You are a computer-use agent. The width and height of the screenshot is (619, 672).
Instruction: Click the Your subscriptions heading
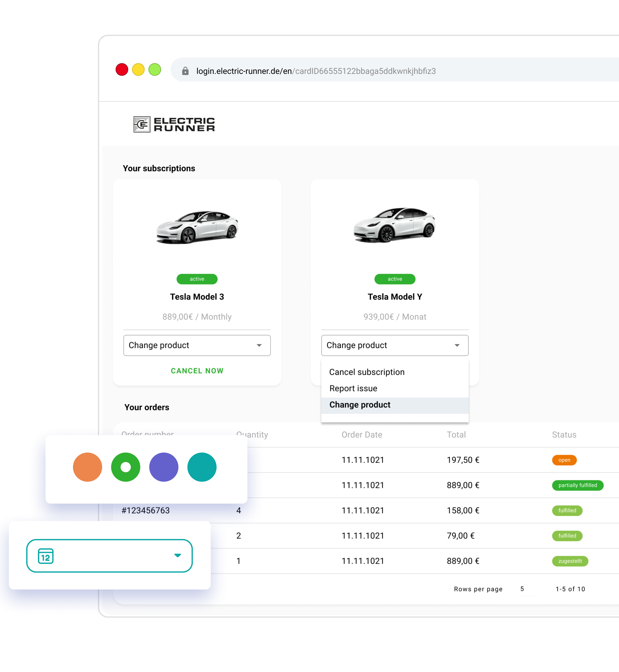pos(159,168)
